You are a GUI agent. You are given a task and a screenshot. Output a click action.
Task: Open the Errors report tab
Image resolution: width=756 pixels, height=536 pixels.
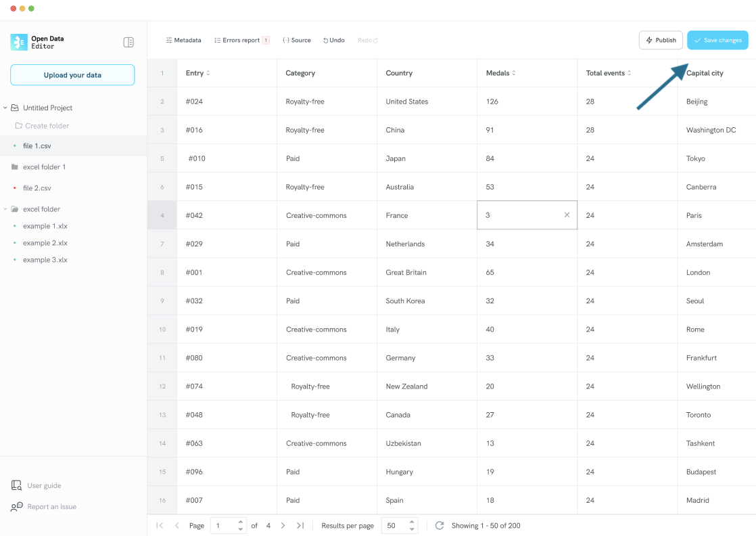tap(241, 41)
